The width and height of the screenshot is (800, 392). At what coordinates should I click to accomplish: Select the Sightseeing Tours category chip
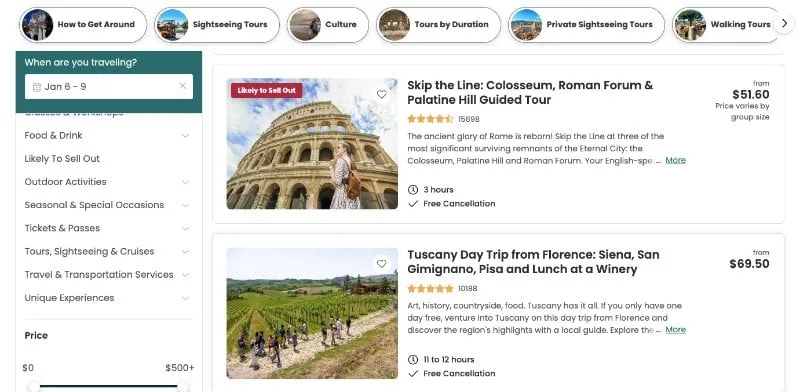217,24
